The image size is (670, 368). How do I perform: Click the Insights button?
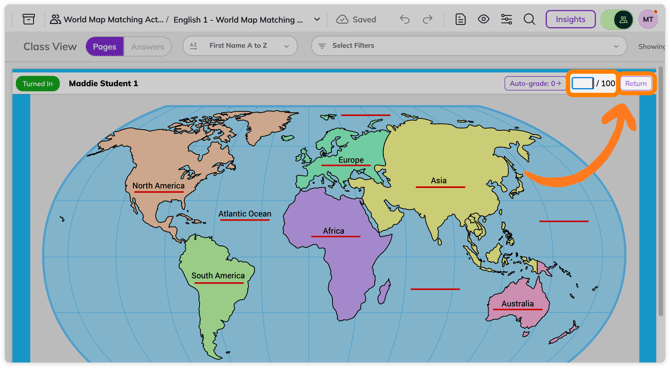pyautogui.click(x=570, y=19)
